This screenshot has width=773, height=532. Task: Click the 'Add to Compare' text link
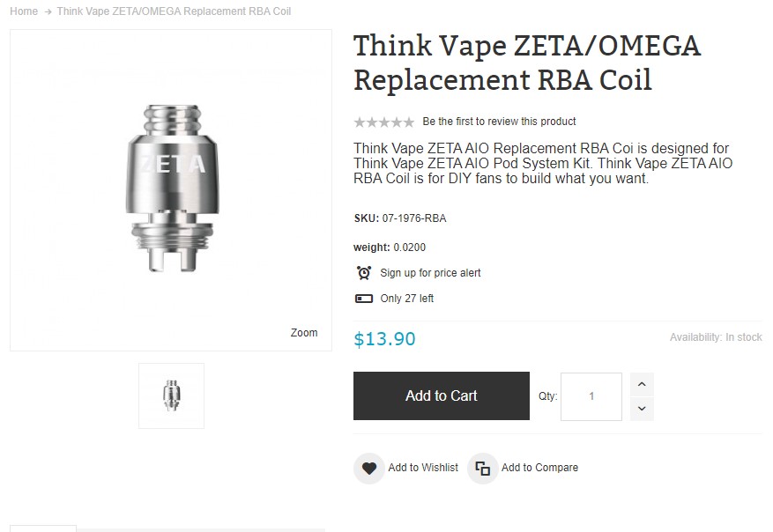point(539,468)
